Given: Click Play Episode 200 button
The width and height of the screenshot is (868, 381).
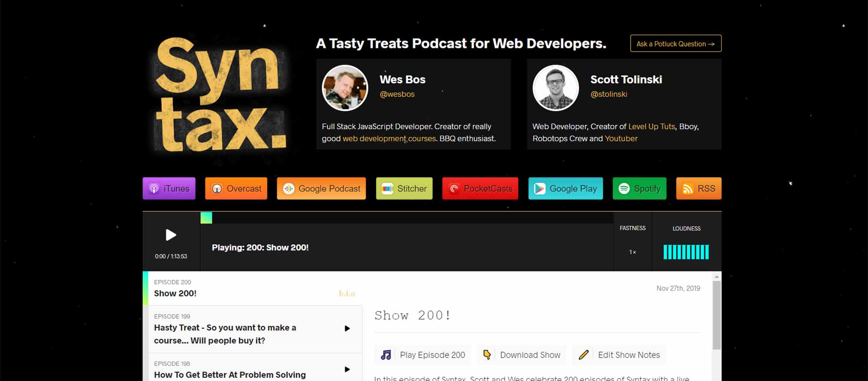Looking at the screenshot, I should click(422, 355).
